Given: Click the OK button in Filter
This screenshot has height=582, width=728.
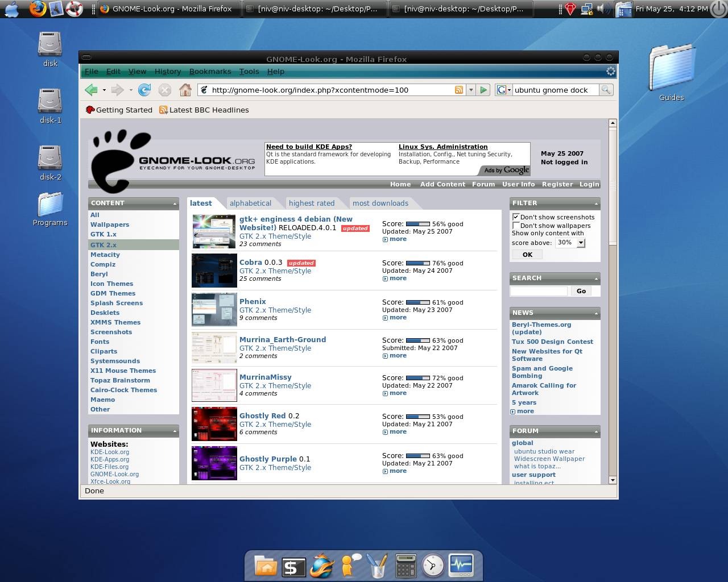Looking at the screenshot, I should (x=527, y=255).
